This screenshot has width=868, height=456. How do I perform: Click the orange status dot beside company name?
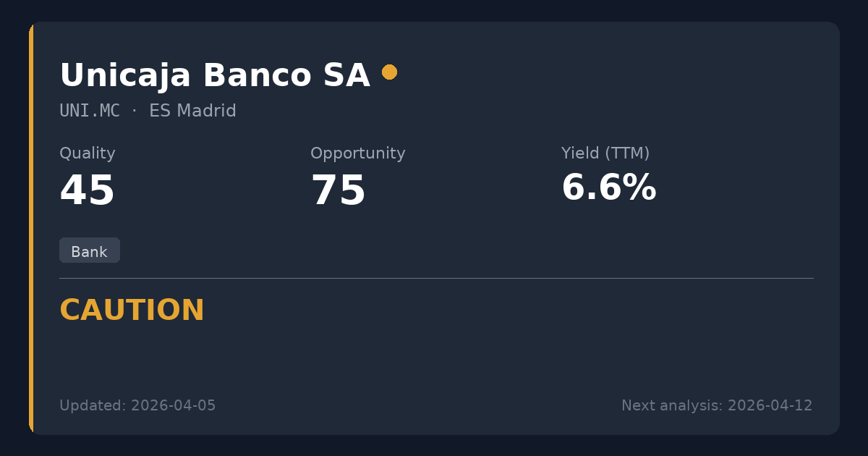coord(389,72)
